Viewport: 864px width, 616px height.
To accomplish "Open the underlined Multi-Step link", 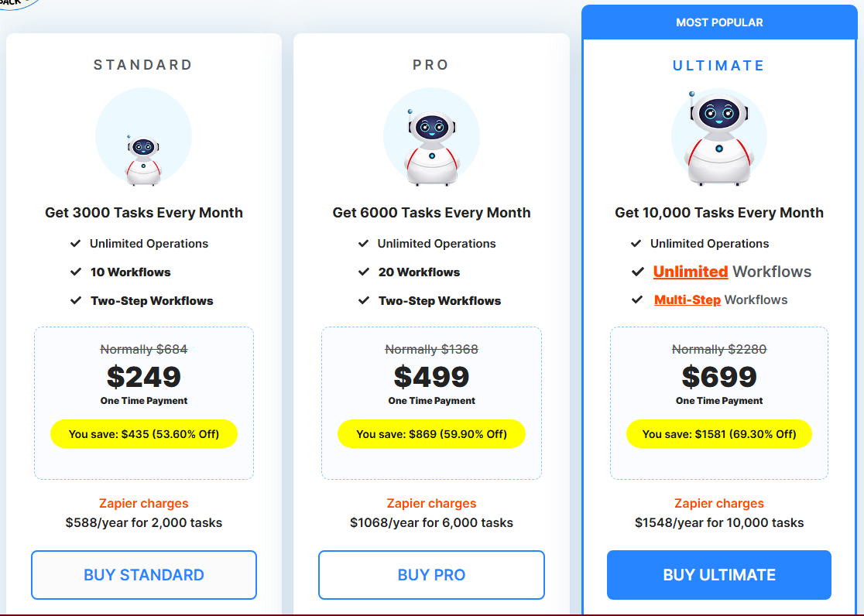I will pos(687,299).
